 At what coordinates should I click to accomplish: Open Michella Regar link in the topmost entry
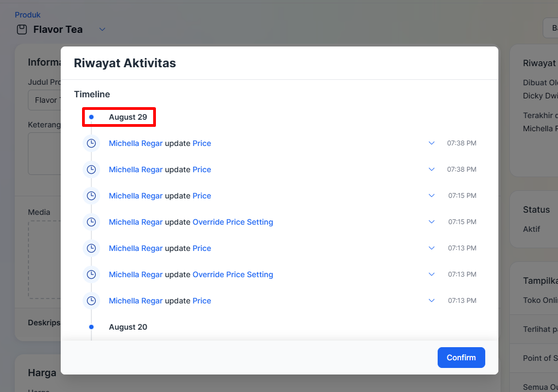tap(136, 143)
